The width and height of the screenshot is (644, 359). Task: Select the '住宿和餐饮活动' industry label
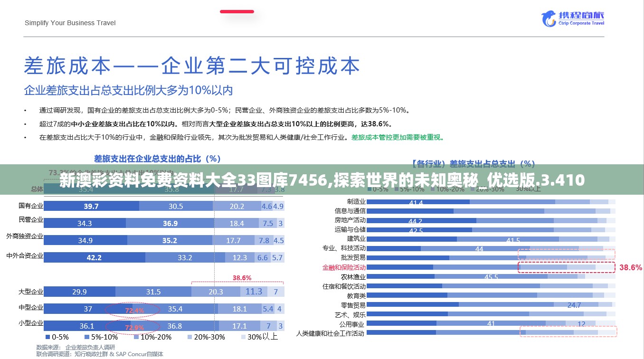[x=344, y=286]
